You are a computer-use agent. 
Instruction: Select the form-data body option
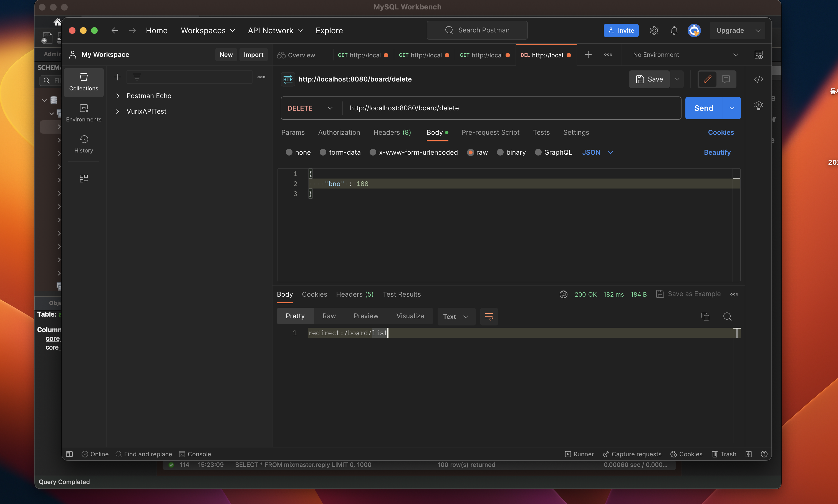[323, 152]
